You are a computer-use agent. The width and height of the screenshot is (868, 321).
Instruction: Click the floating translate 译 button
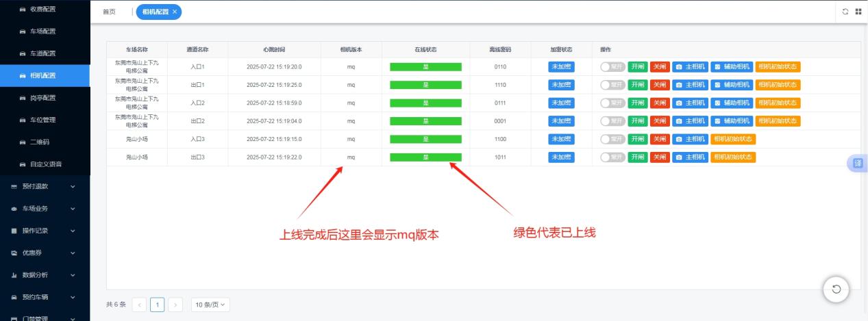(x=858, y=164)
